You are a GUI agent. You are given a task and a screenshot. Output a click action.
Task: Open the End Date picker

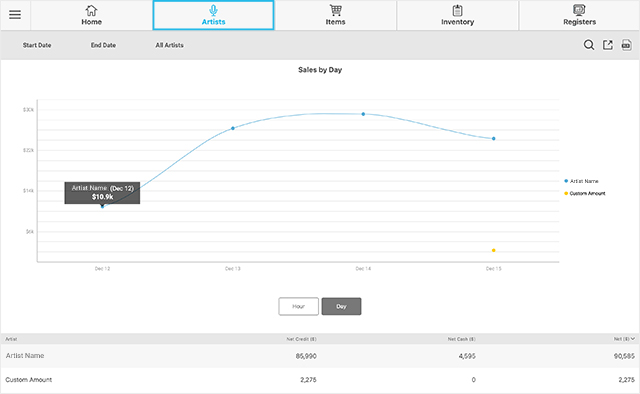tap(103, 45)
